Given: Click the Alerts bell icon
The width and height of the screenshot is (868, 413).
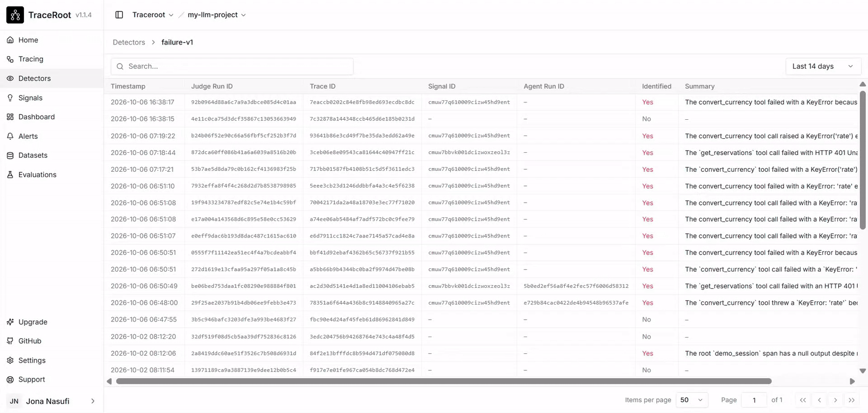Looking at the screenshot, I should click(10, 137).
